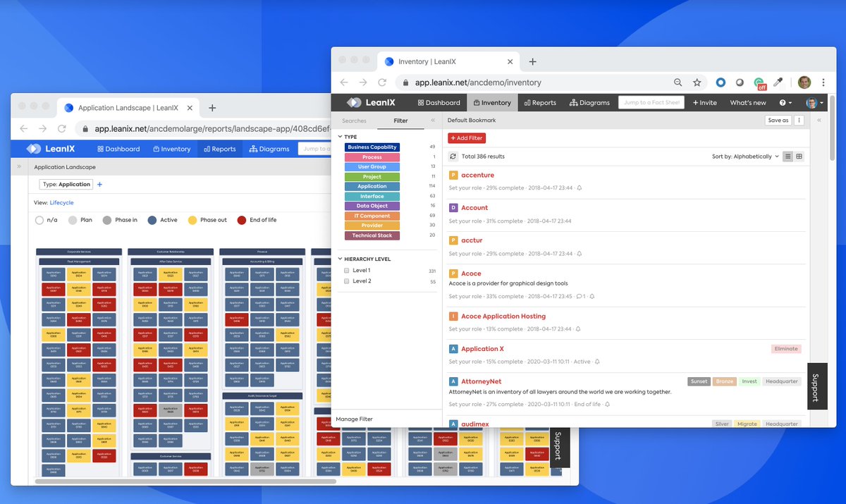Click the zoom magnifier in Inventory address bar
The image size is (846, 504).
coord(678,82)
